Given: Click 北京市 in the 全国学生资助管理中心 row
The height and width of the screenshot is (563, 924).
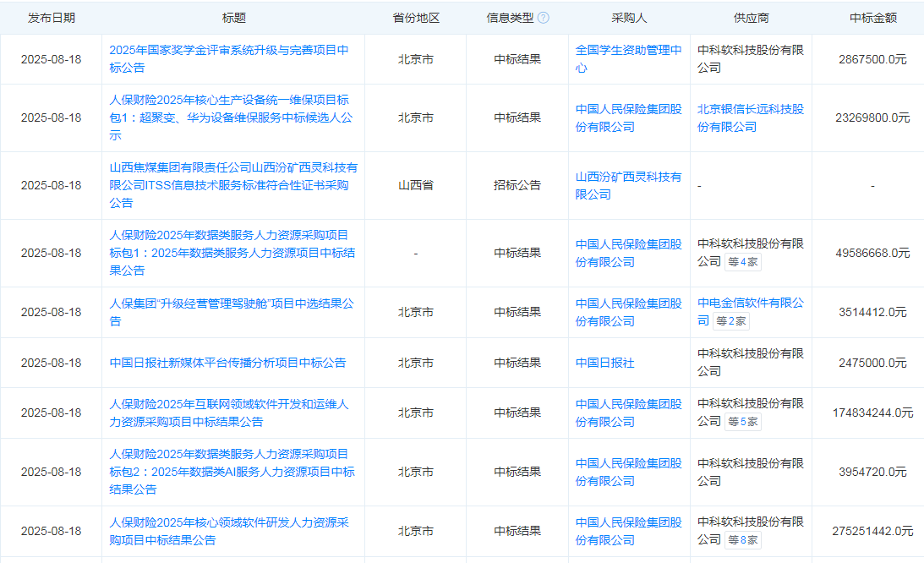Looking at the screenshot, I should (x=415, y=59).
